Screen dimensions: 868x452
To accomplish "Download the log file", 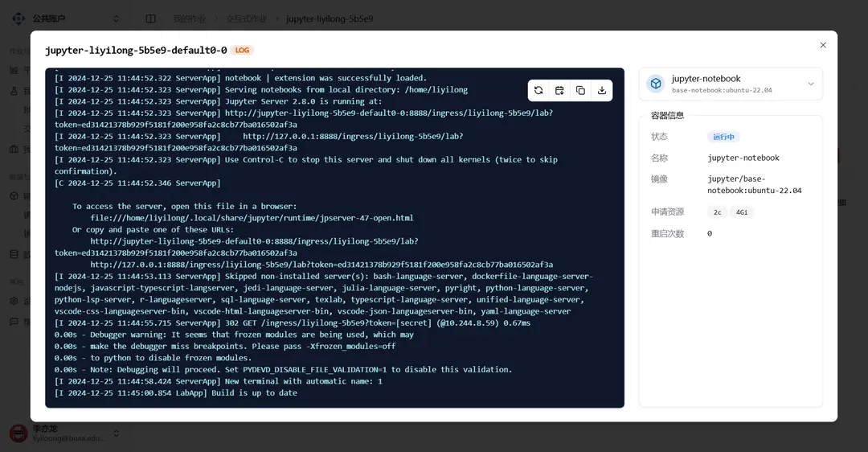I will click(x=602, y=90).
